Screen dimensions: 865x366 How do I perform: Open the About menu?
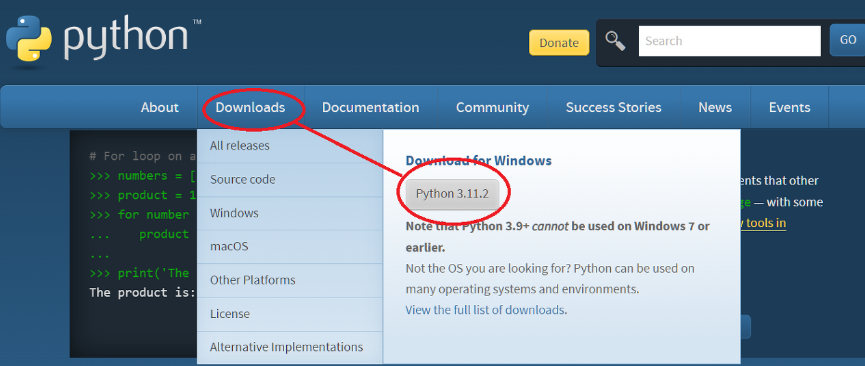159,107
